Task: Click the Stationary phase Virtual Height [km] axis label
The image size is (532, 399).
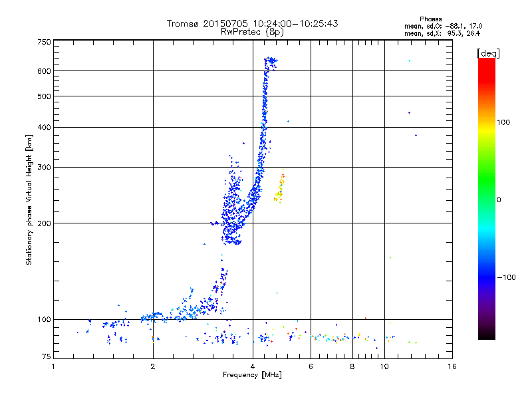Action: 29,199
